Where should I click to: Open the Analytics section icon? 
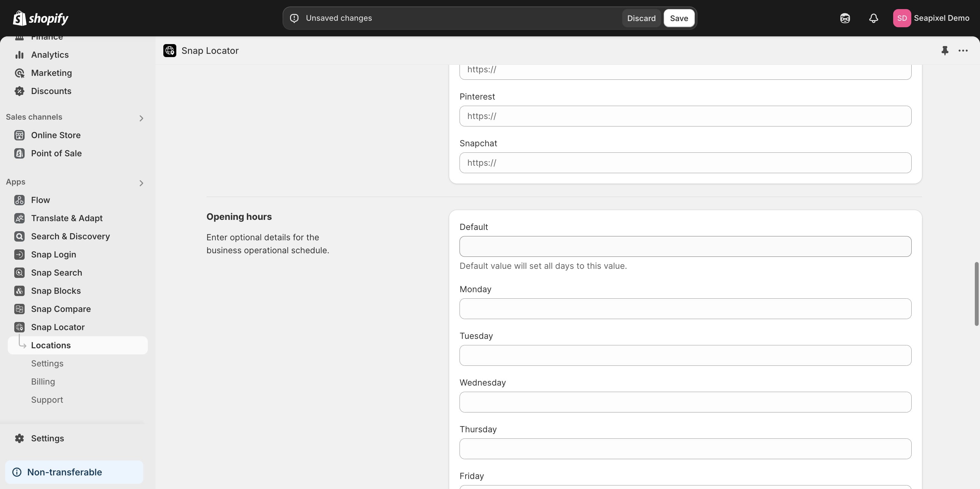(x=19, y=54)
